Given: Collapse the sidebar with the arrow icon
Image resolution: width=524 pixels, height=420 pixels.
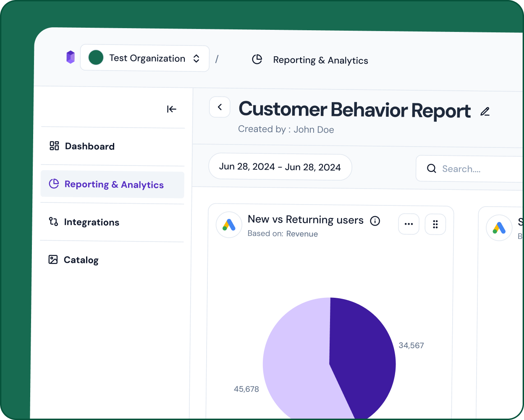Looking at the screenshot, I should pyautogui.click(x=171, y=109).
